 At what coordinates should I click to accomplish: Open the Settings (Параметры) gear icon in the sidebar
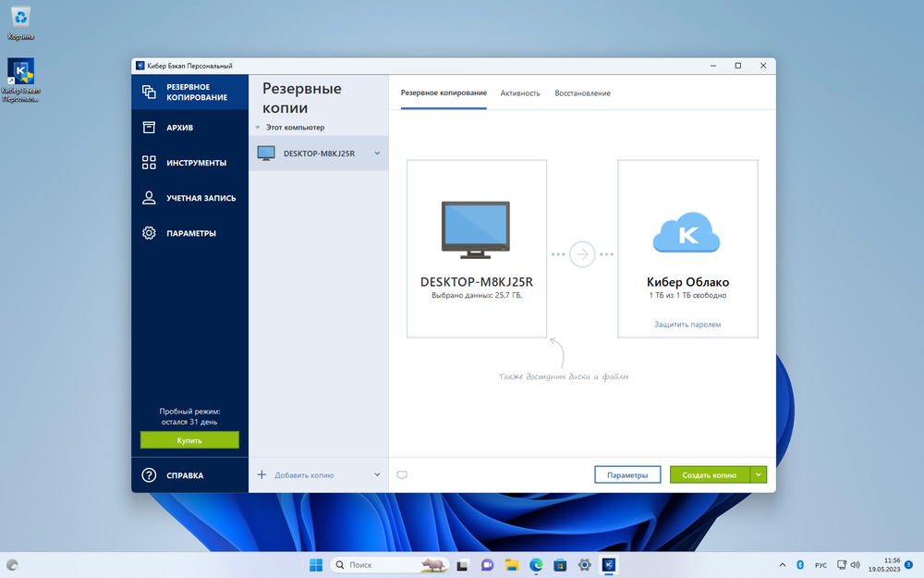(x=149, y=233)
